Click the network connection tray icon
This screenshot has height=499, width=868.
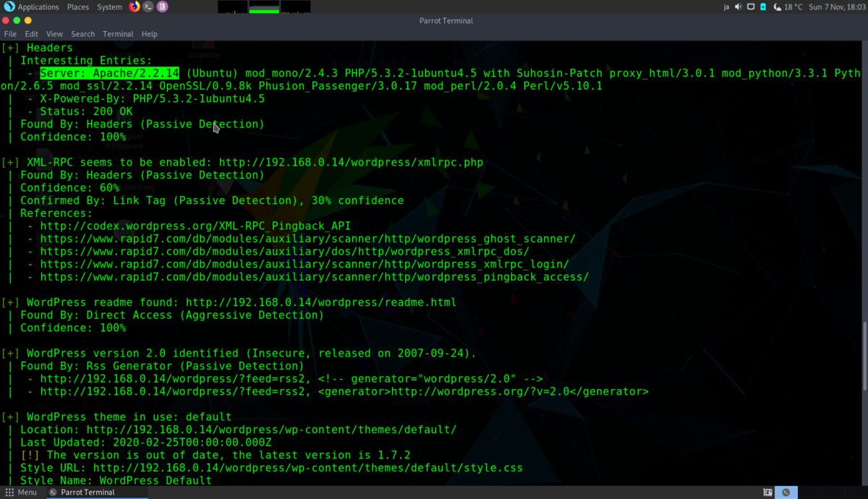[x=751, y=7]
